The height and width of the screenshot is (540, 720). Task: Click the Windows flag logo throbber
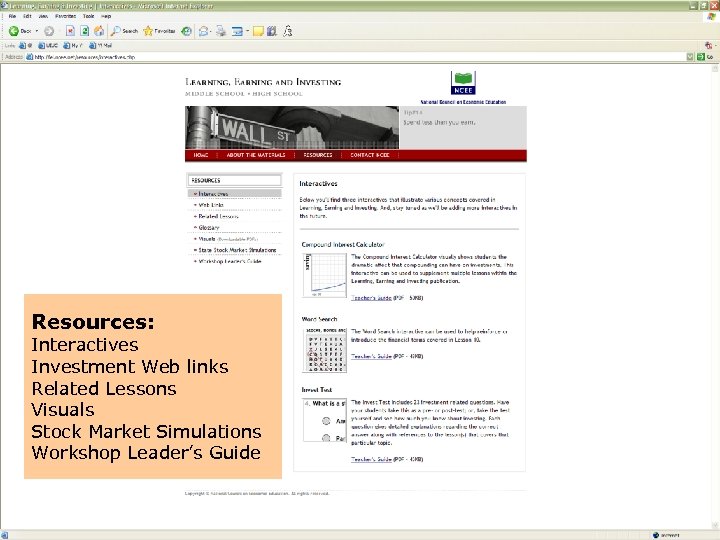(711, 17)
